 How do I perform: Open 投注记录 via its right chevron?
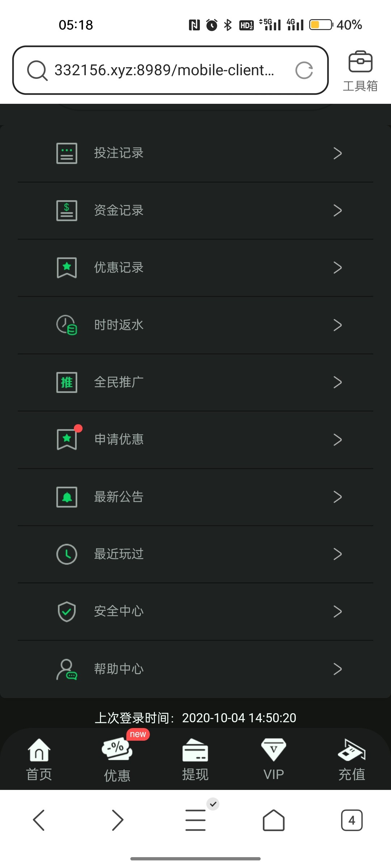pyautogui.click(x=337, y=153)
